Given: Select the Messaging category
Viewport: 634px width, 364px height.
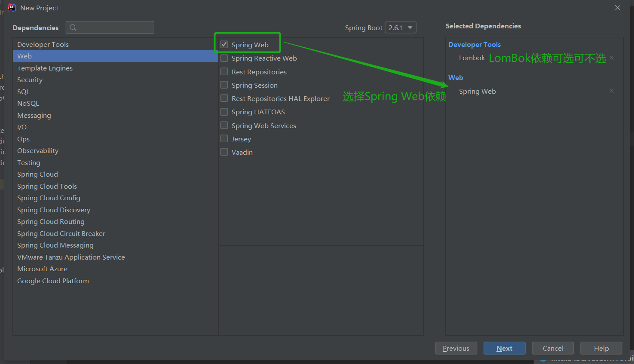Looking at the screenshot, I should pos(116,115).
